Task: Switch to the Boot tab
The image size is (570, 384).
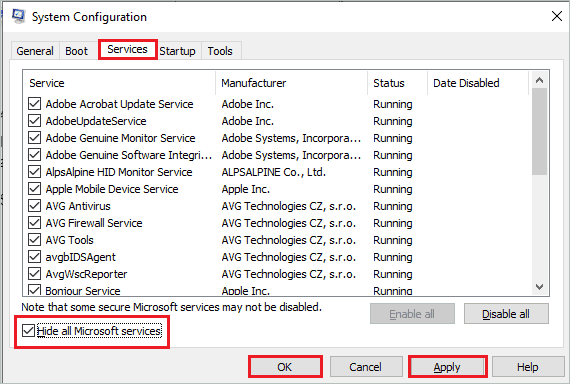Action: click(76, 51)
